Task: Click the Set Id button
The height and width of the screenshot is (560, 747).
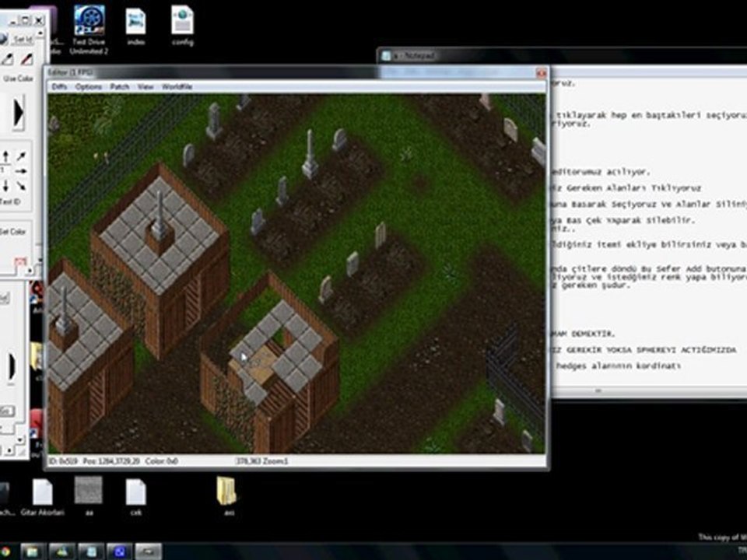Action: 23,39
